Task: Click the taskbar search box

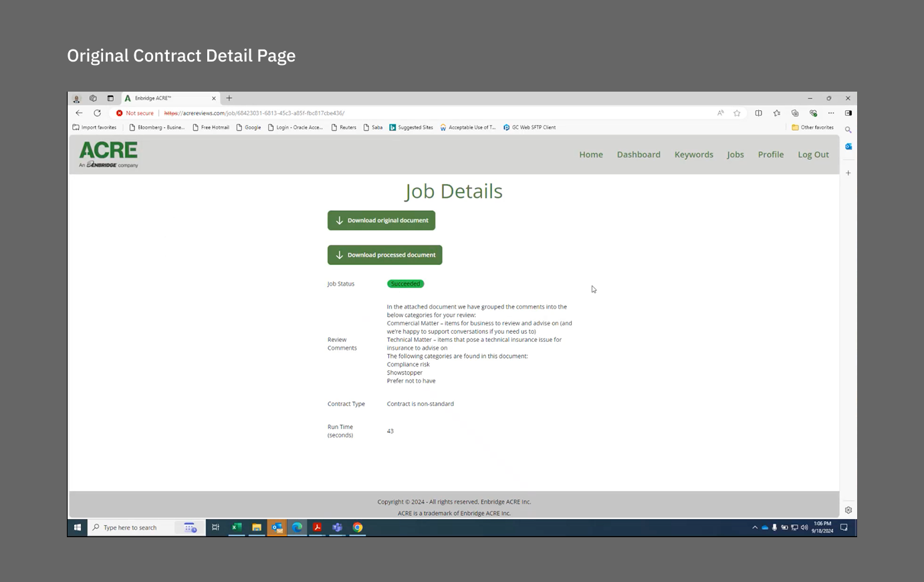Action: point(146,527)
